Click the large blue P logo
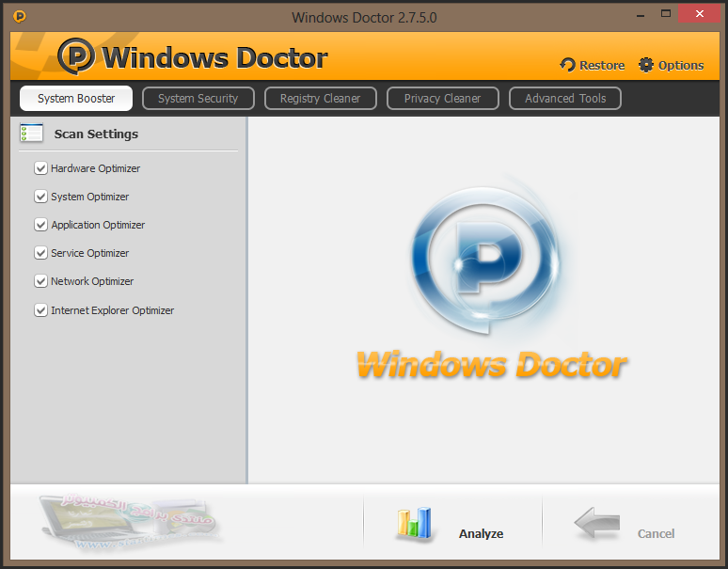 point(484,260)
